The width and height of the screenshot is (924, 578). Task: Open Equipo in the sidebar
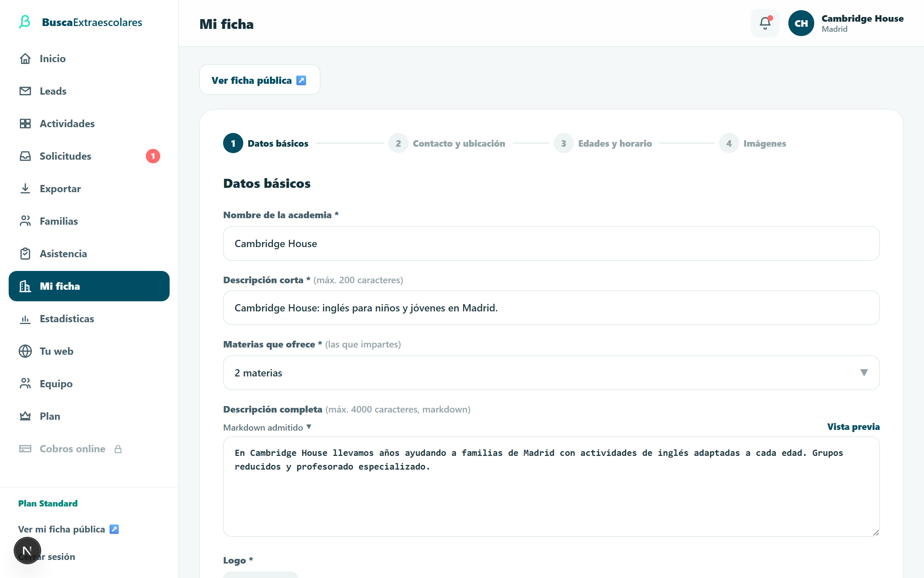pos(89,383)
